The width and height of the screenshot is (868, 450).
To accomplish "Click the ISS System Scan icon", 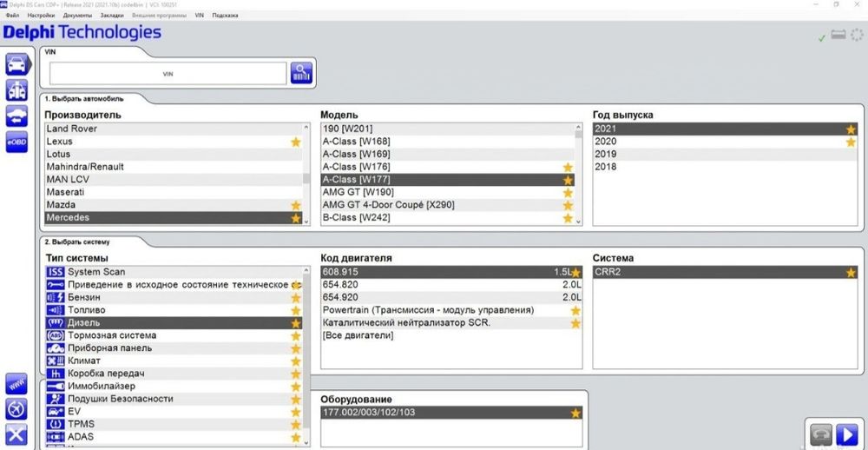I will [x=55, y=272].
